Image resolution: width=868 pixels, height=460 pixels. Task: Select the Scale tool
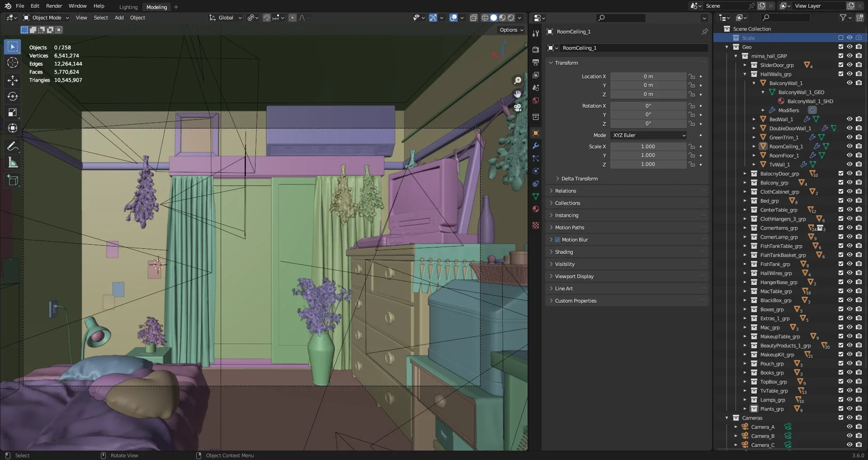13,112
